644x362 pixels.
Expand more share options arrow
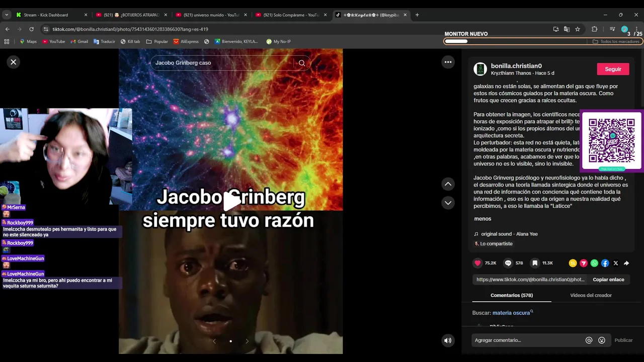point(626,263)
